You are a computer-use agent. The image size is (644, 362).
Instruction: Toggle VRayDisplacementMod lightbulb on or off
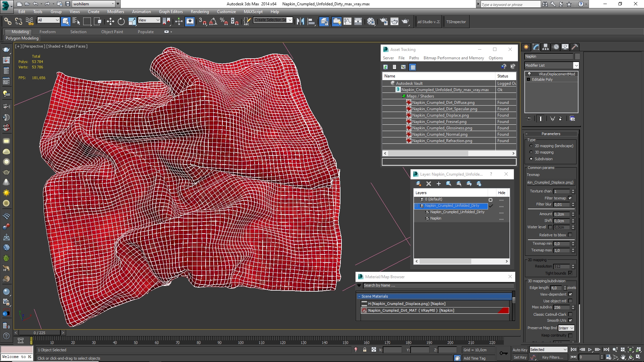coord(529,74)
